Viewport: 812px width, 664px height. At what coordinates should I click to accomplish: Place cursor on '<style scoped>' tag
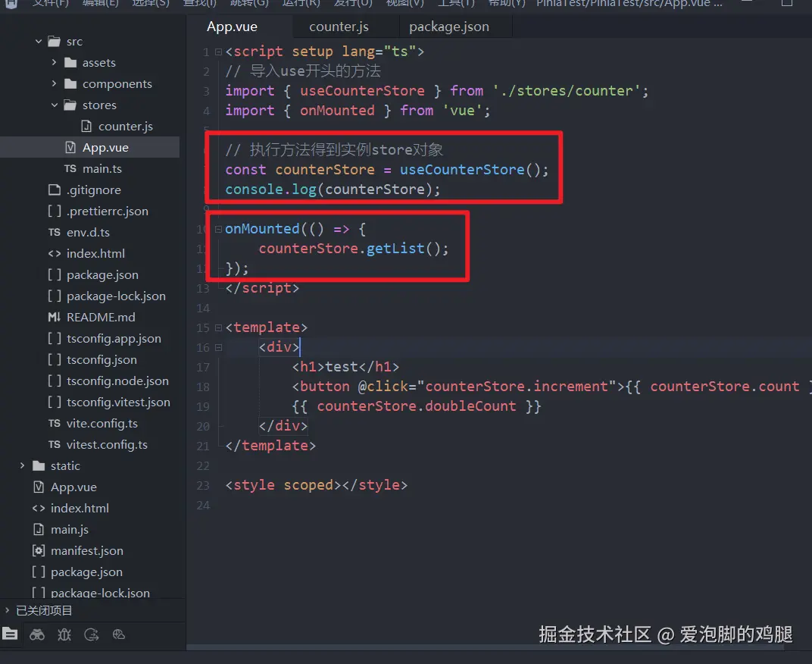pos(283,485)
